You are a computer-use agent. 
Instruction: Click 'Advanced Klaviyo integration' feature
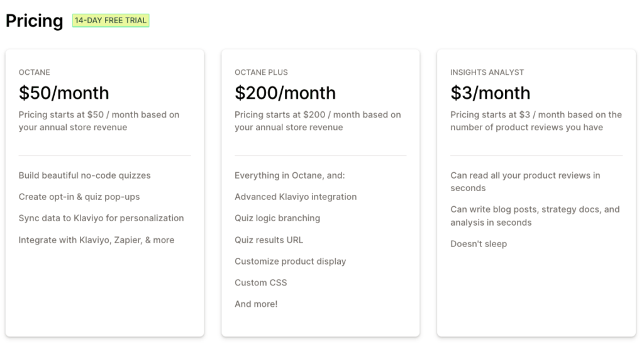click(x=296, y=197)
